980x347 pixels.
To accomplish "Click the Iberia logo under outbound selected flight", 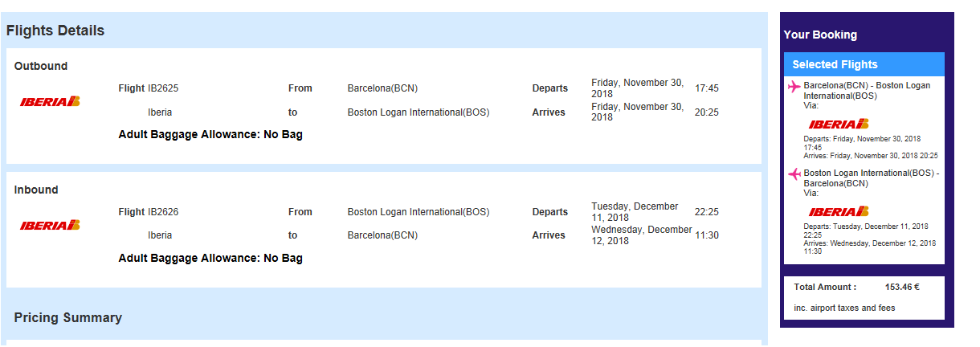I will click(x=839, y=124).
